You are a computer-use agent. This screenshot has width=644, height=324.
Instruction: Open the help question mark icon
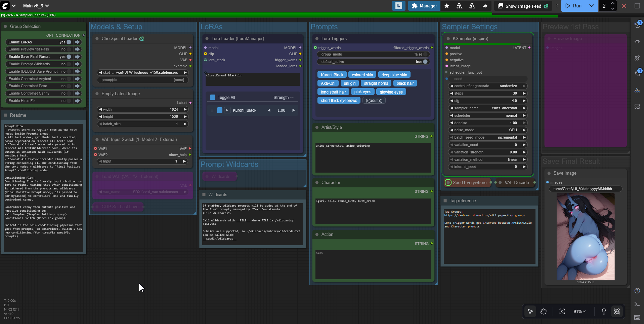[x=637, y=291]
